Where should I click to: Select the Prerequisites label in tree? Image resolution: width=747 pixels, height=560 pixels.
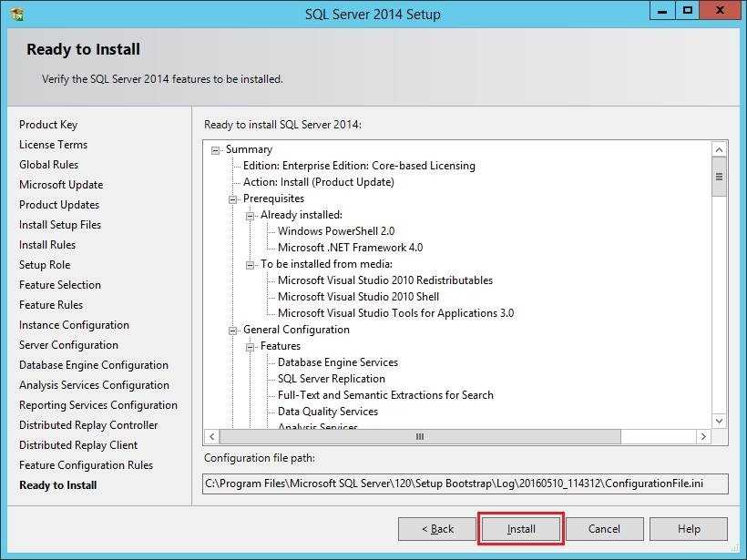pyautogui.click(x=273, y=199)
